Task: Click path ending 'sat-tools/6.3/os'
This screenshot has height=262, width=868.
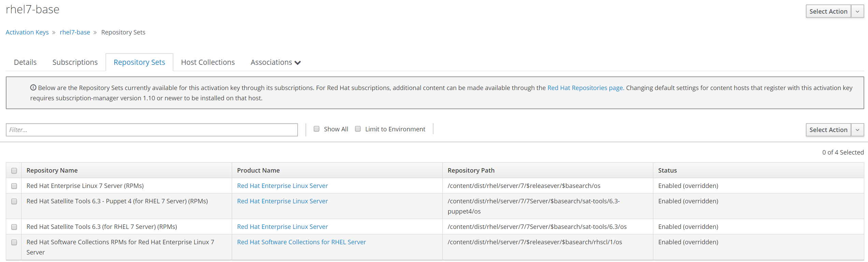Action: pyautogui.click(x=537, y=227)
